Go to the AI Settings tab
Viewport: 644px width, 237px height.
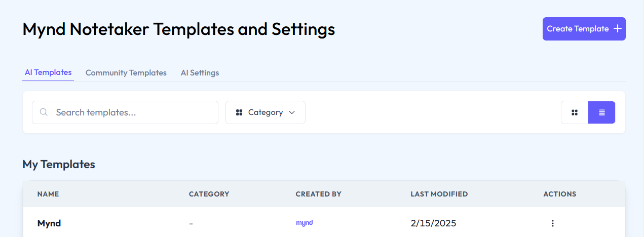(200, 73)
